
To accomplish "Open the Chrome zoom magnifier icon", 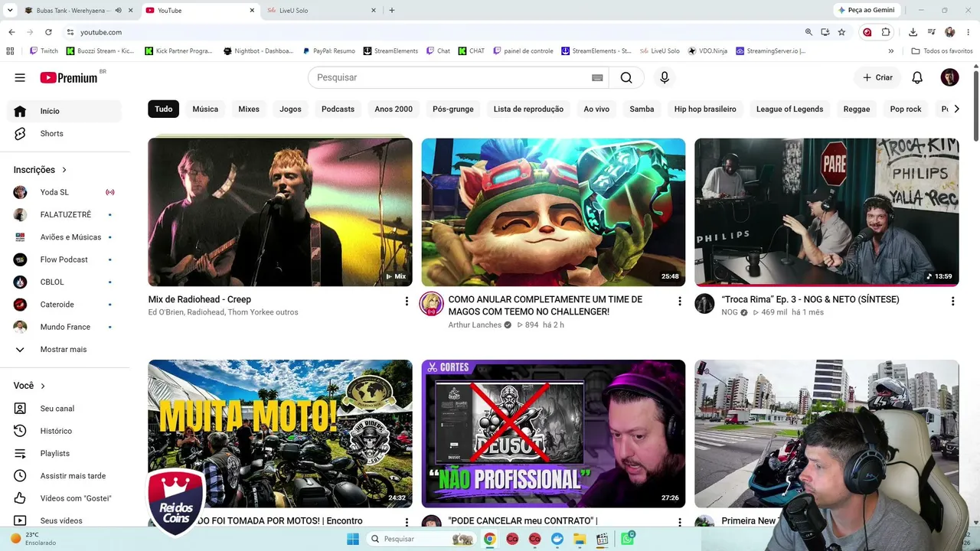I will coord(808,32).
